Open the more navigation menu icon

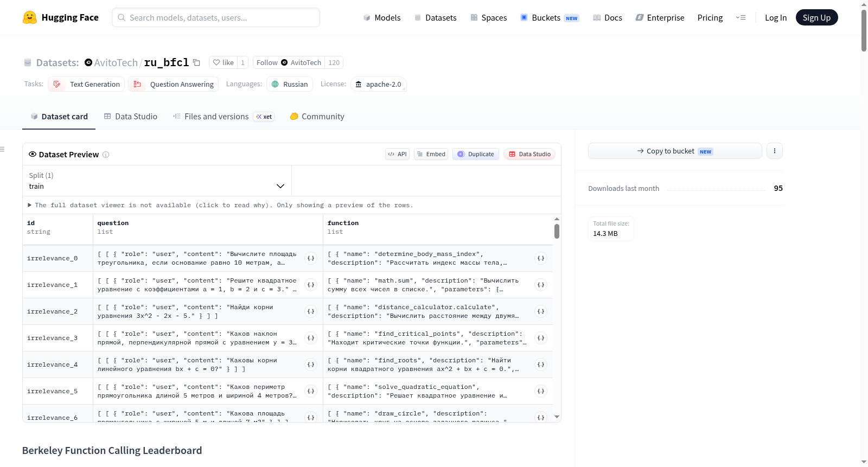(741, 17)
